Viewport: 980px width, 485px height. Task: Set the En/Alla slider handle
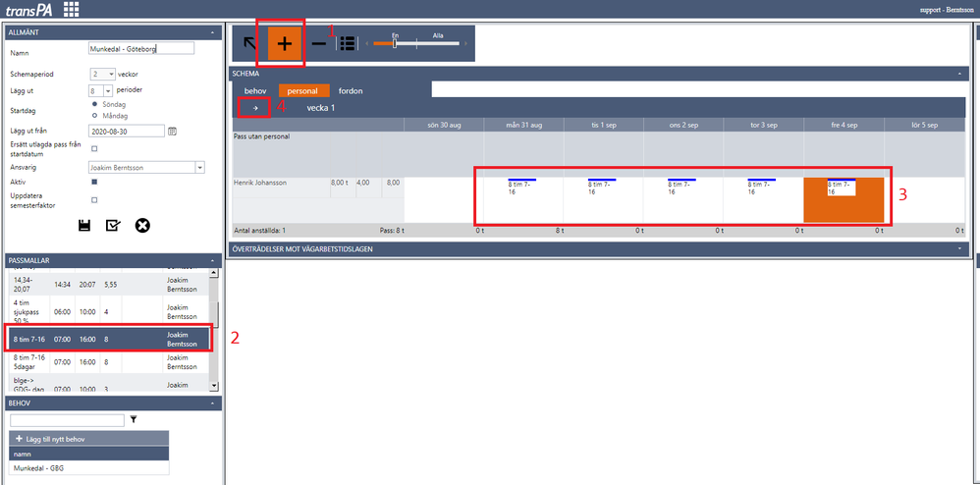pyautogui.click(x=395, y=44)
